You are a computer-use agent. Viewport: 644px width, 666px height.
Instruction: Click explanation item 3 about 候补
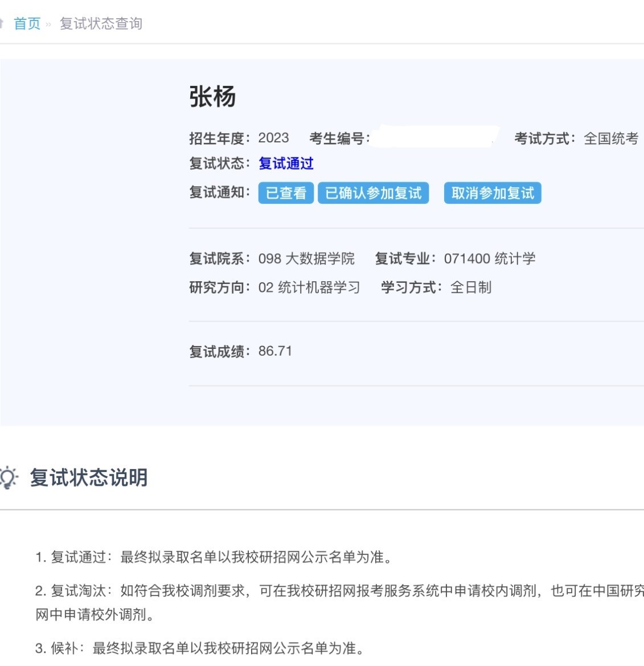[199, 648]
